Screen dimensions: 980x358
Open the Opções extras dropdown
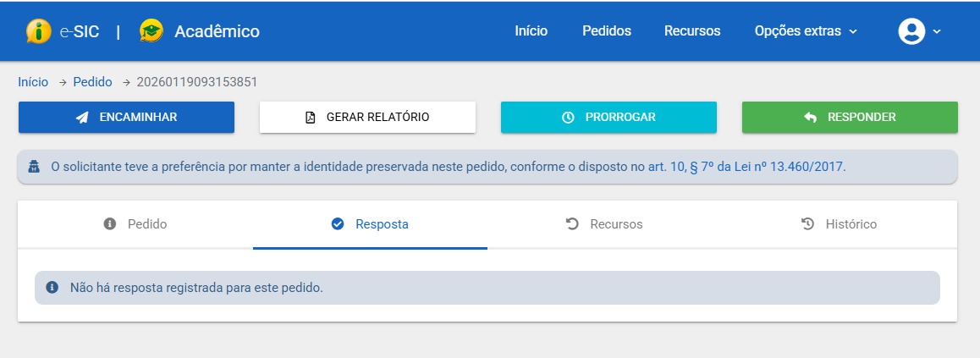pyautogui.click(x=806, y=31)
